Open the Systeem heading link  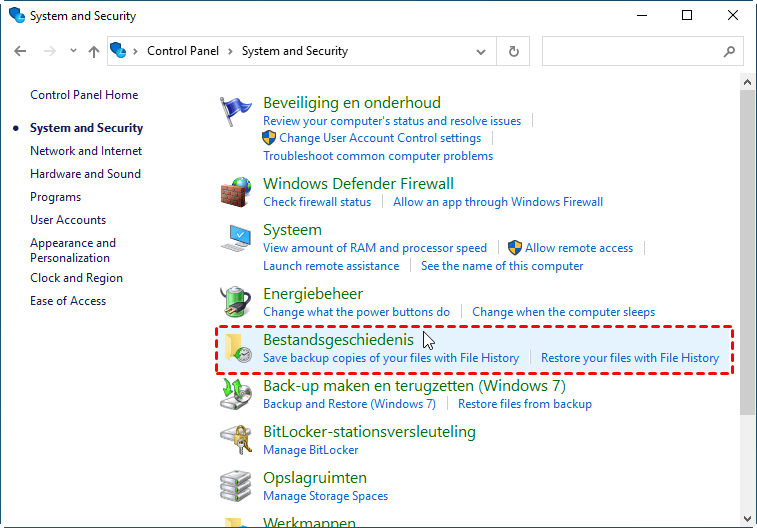[293, 230]
